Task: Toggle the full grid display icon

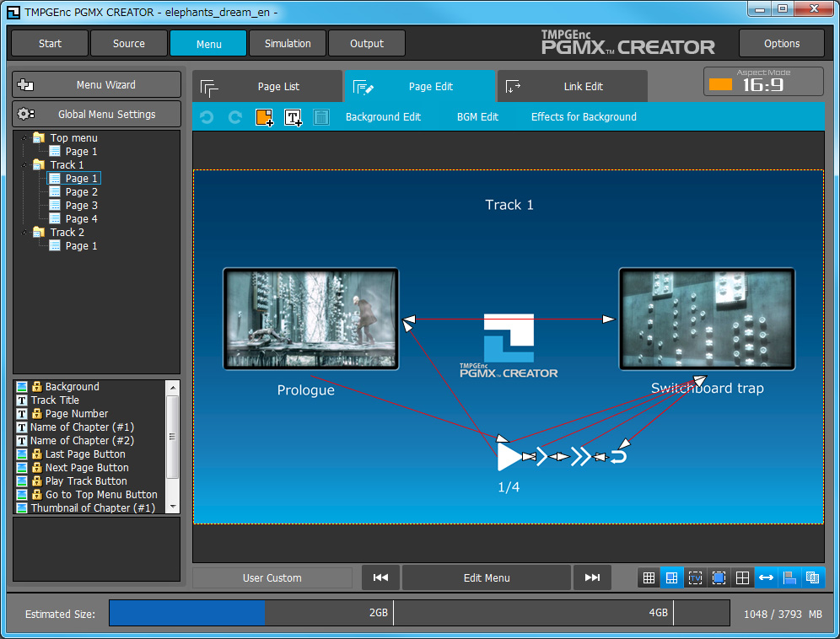Action: pos(649,577)
